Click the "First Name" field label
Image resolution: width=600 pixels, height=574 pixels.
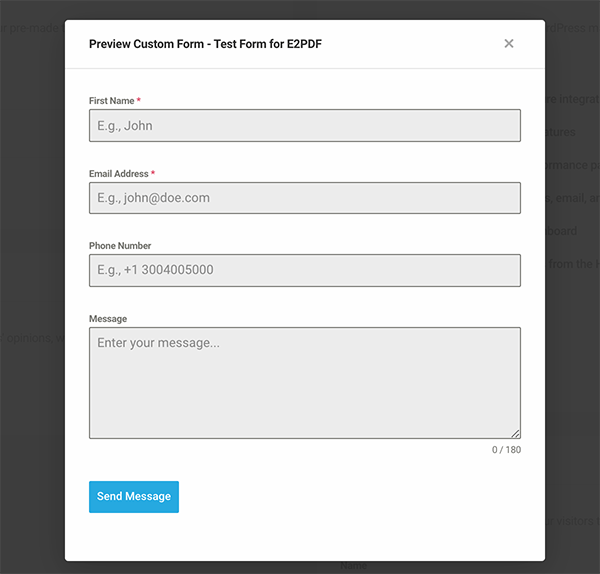111,101
